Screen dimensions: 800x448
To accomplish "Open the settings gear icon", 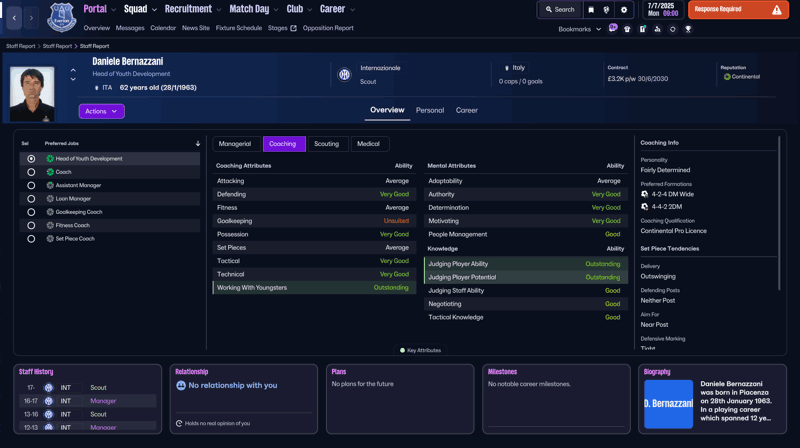I will click(x=623, y=10).
